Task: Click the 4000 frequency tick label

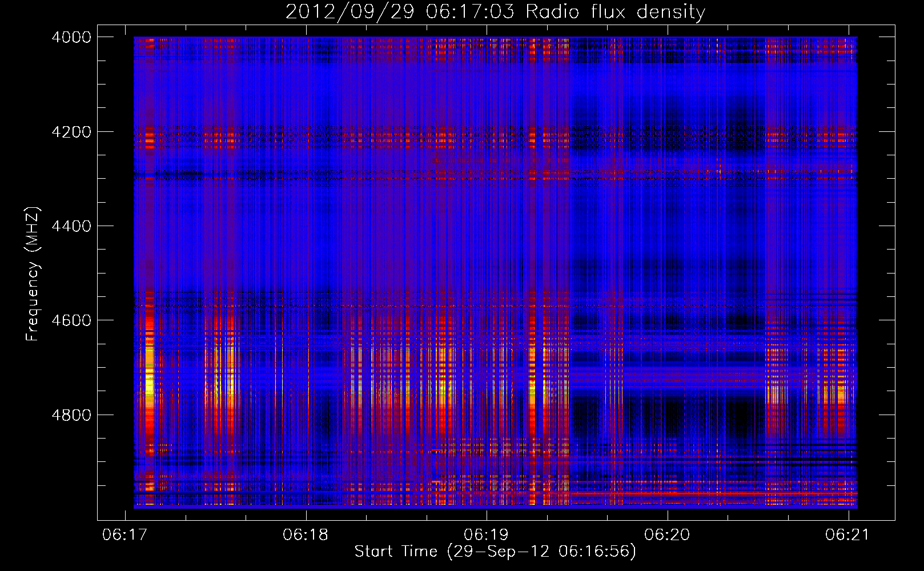Action: coord(71,37)
